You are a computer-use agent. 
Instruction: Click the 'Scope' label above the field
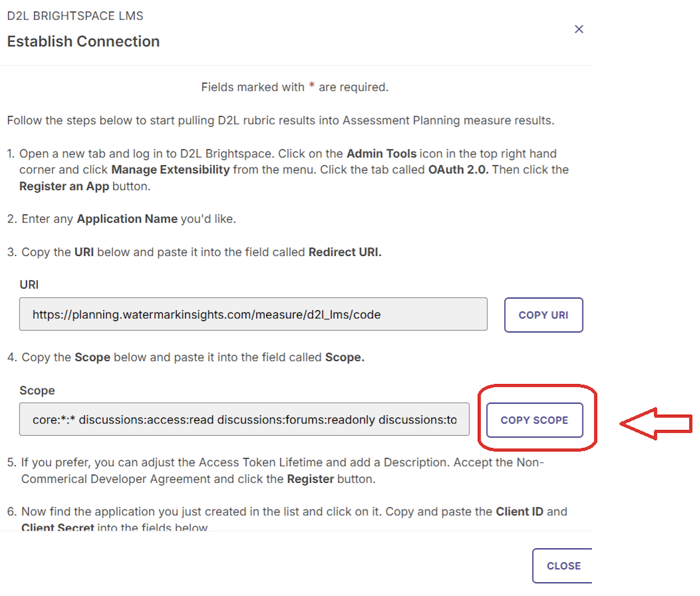pos(37,390)
